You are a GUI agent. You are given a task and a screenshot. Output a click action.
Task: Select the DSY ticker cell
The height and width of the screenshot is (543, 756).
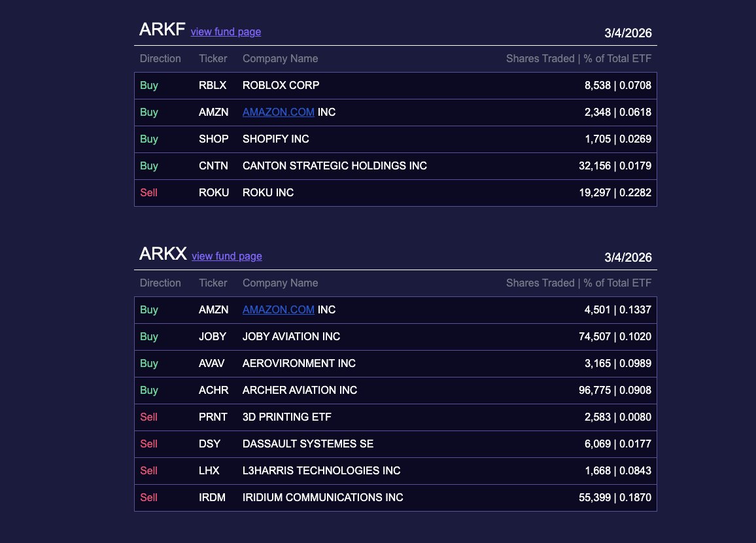209,444
